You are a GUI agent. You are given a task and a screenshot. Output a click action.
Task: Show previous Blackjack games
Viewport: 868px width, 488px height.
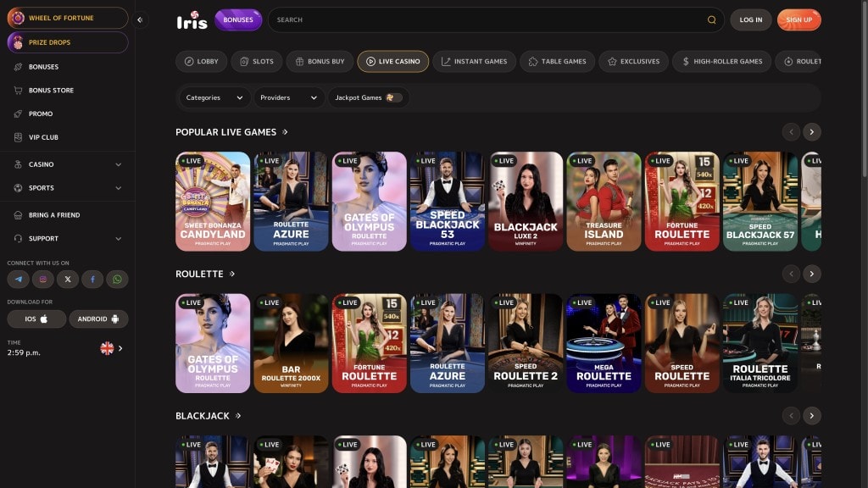point(791,415)
